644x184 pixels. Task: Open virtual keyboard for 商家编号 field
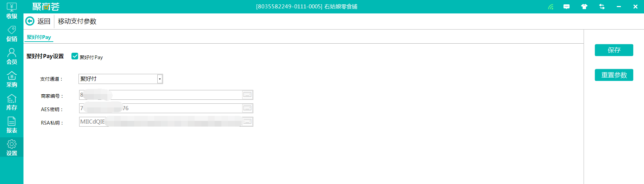[247, 95]
